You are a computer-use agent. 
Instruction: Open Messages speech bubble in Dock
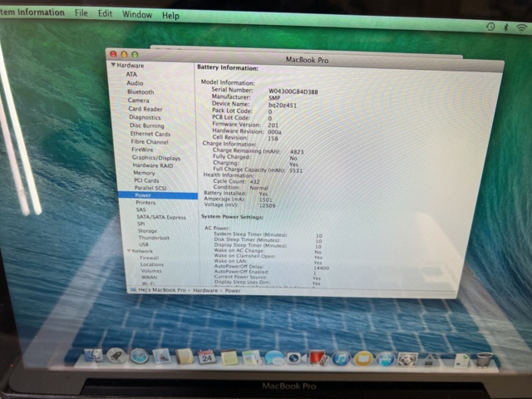(273, 358)
